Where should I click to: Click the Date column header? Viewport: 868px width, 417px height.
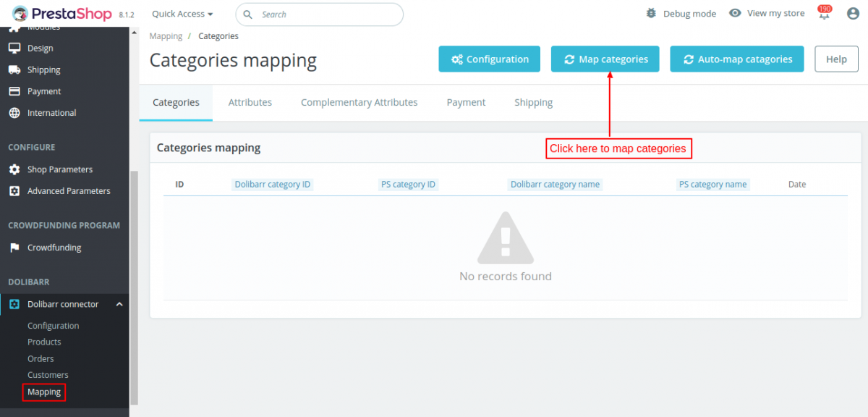point(797,185)
